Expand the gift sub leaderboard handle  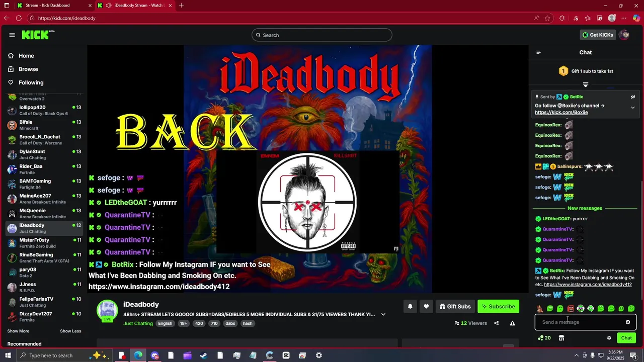pos(586,84)
